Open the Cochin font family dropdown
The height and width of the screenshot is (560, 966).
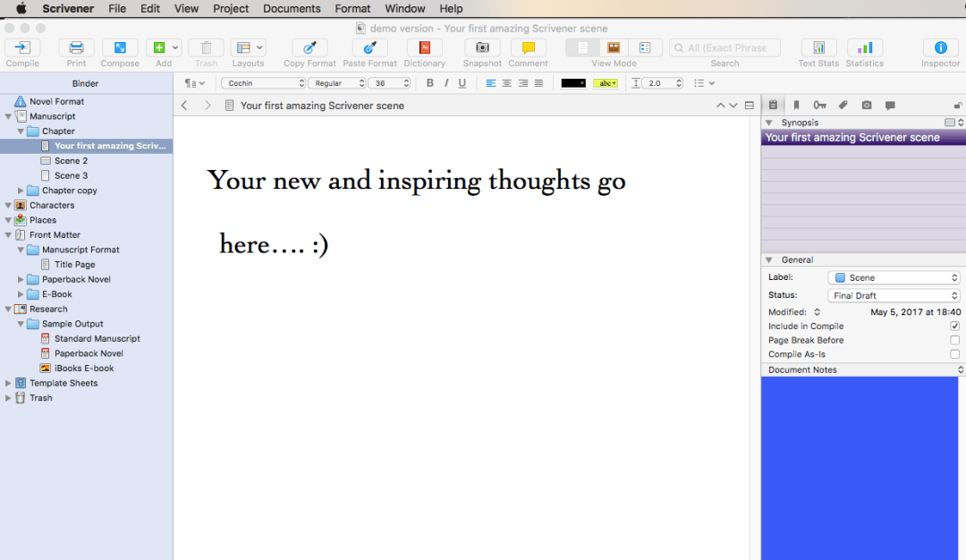pos(264,83)
